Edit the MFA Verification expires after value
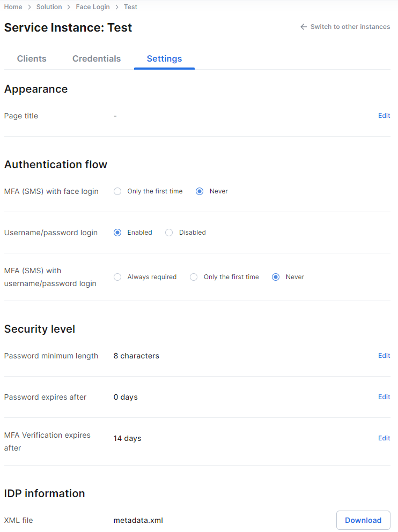The image size is (398, 532). tap(384, 438)
